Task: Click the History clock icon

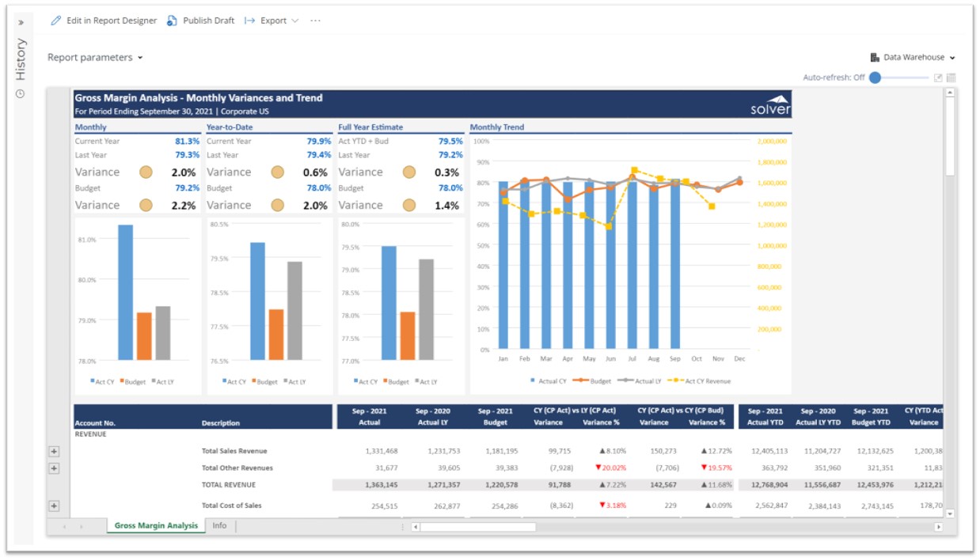Action: tap(21, 93)
